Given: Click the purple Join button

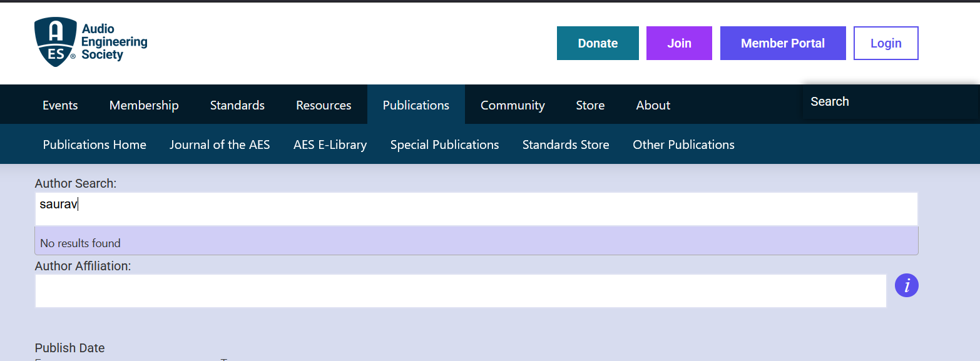Looking at the screenshot, I should (x=679, y=43).
